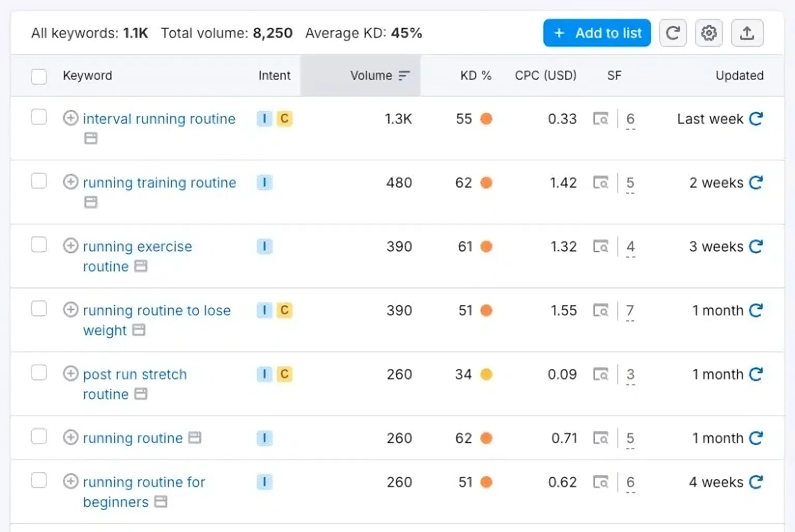
Task: Select the 'interval running routine' checkbox
Action: point(39,117)
